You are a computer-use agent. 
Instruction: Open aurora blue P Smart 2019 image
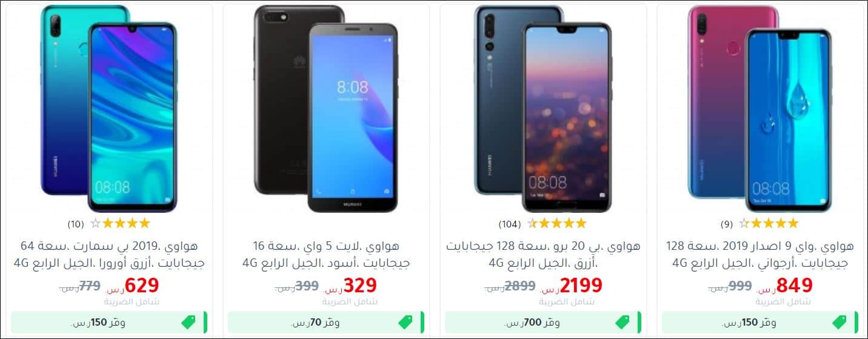pos(109,109)
